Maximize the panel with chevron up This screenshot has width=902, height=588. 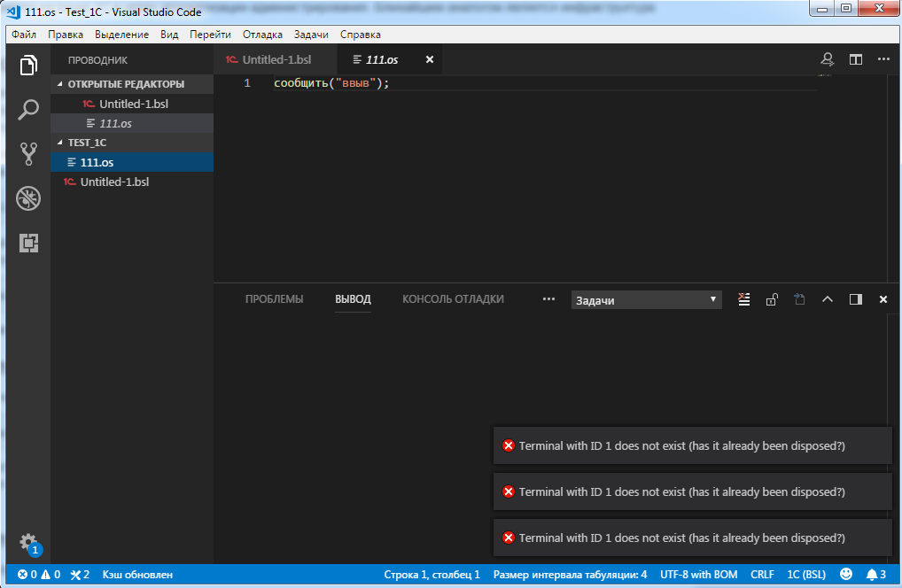click(828, 299)
